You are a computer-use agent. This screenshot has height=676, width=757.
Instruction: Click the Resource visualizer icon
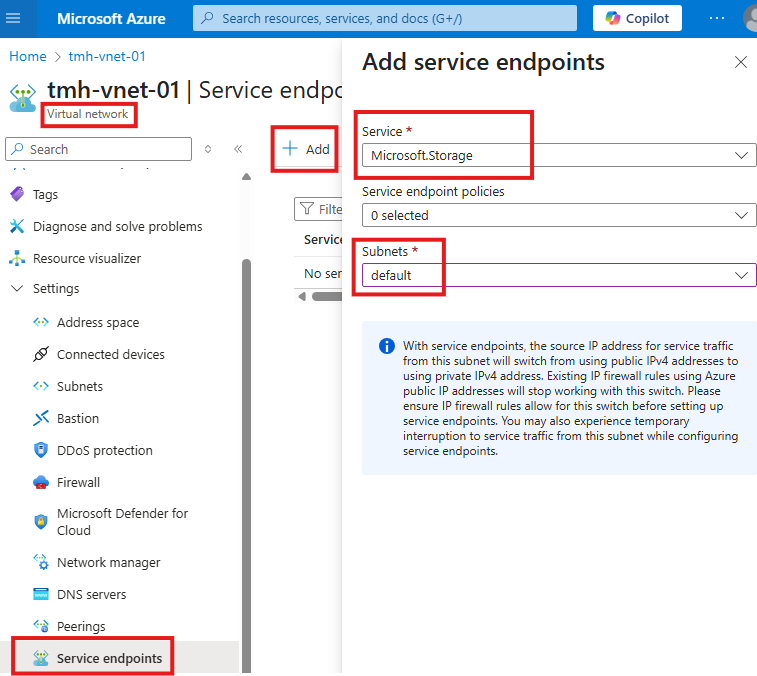[17, 258]
